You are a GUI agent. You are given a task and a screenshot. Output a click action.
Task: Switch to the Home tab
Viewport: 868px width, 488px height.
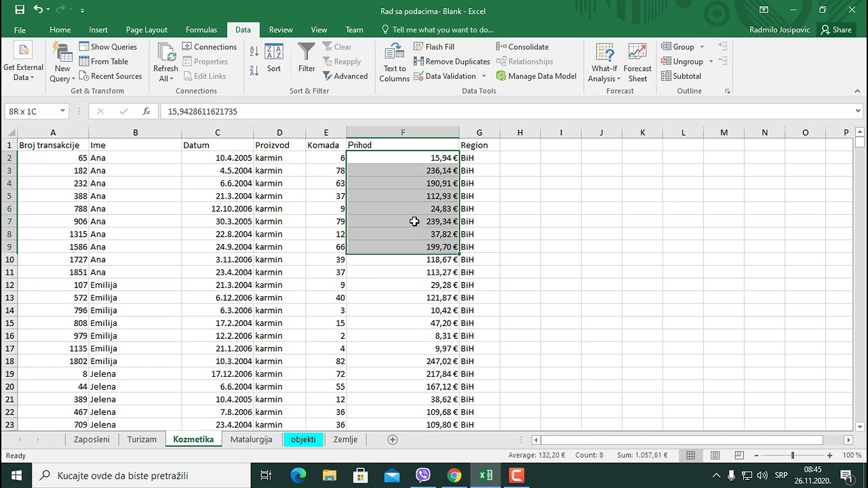(60, 30)
